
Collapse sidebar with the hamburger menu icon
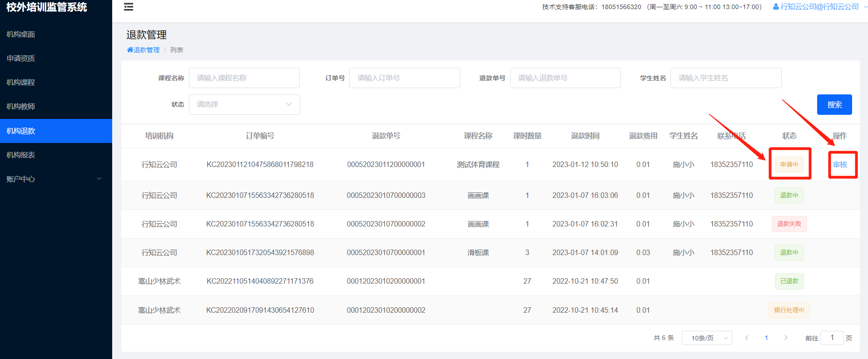tap(129, 7)
